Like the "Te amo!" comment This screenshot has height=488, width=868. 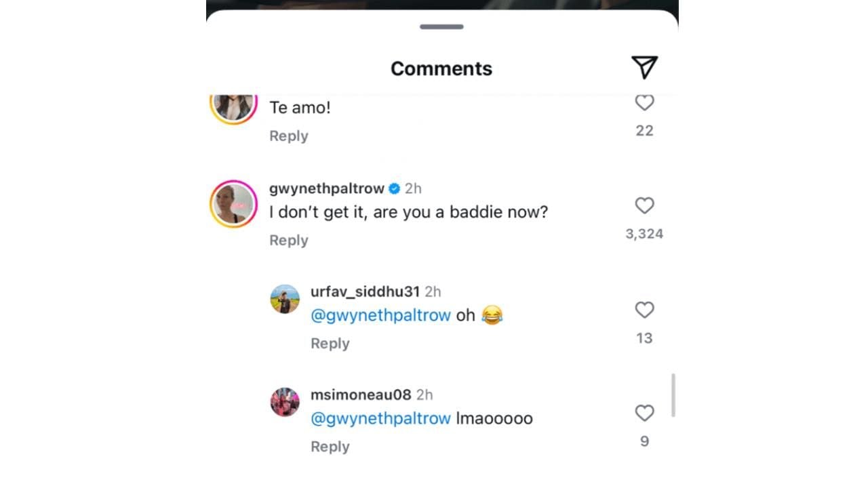644,103
